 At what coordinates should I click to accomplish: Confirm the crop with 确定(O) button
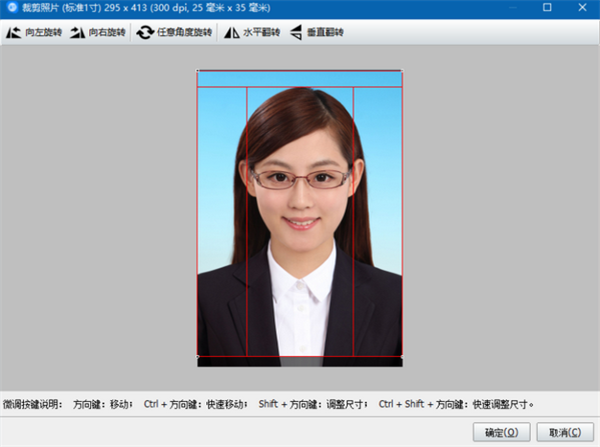tap(500, 431)
